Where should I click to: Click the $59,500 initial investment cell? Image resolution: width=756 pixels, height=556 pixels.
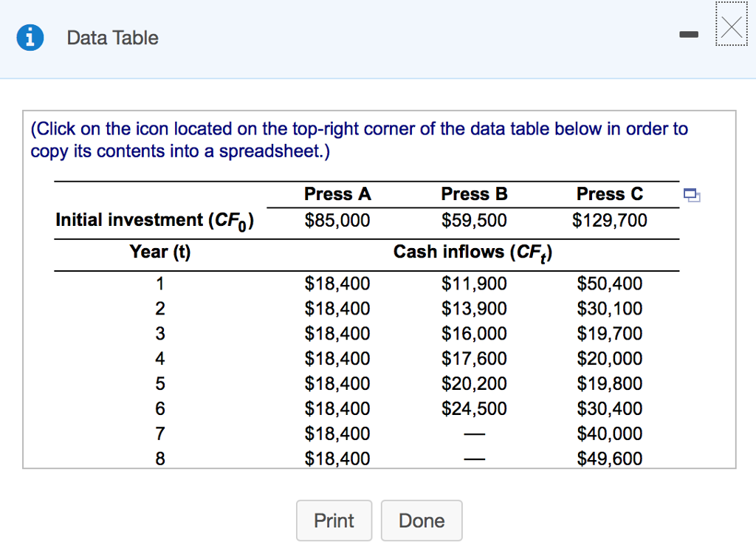pyautogui.click(x=474, y=220)
